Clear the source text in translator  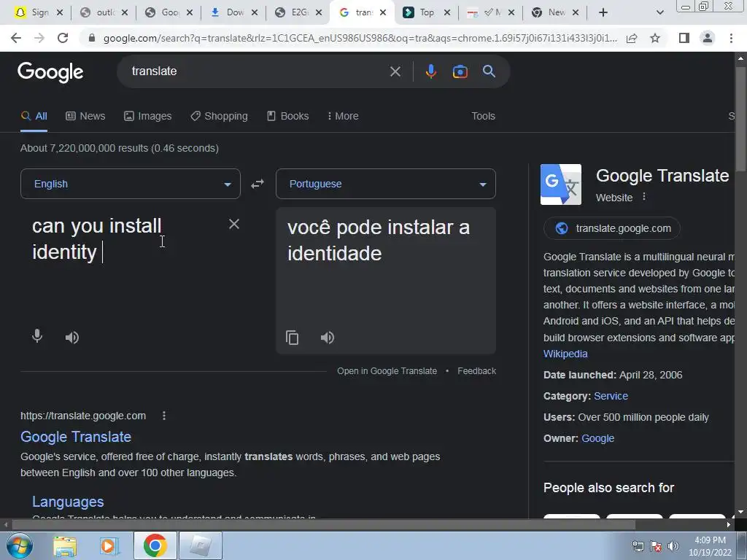click(x=234, y=224)
